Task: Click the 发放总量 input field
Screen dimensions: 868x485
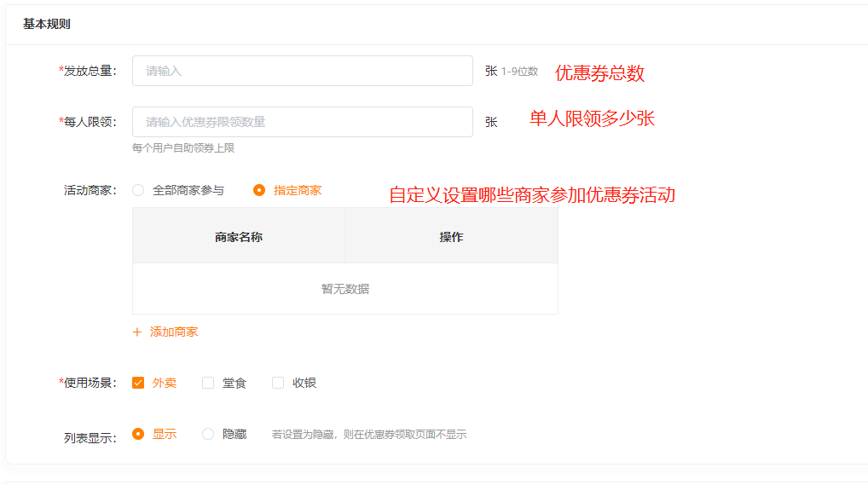Action: pyautogui.click(x=302, y=71)
